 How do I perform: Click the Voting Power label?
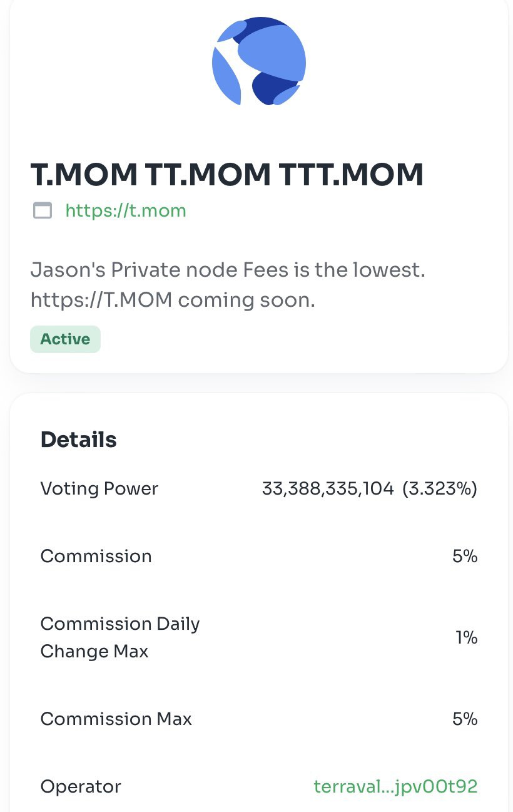[x=99, y=488]
